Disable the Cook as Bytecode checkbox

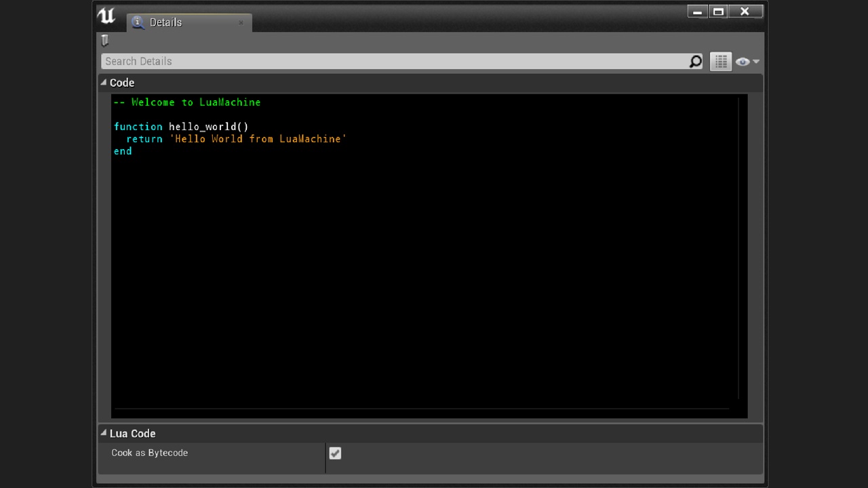tap(335, 453)
